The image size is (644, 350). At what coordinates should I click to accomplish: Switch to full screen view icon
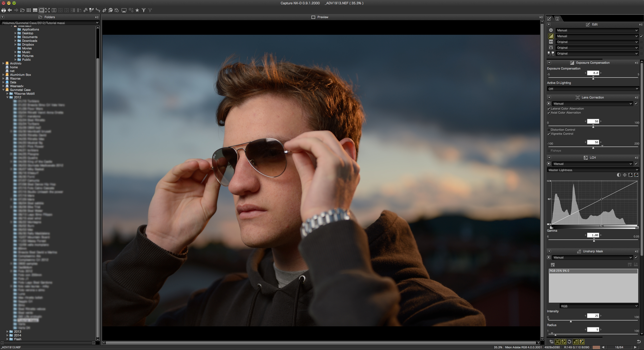pyautogui.click(x=48, y=10)
